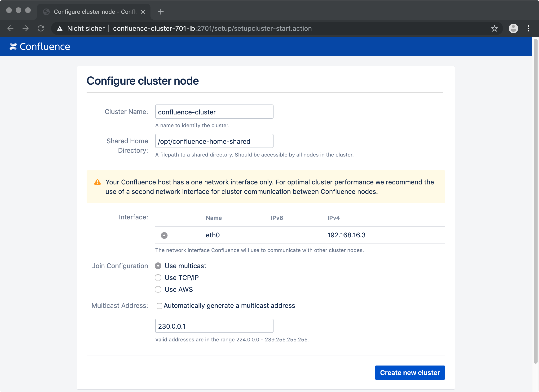Click the valid address range hint text
Image resolution: width=539 pixels, height=392 pixels.
click(x=232, y=340)
